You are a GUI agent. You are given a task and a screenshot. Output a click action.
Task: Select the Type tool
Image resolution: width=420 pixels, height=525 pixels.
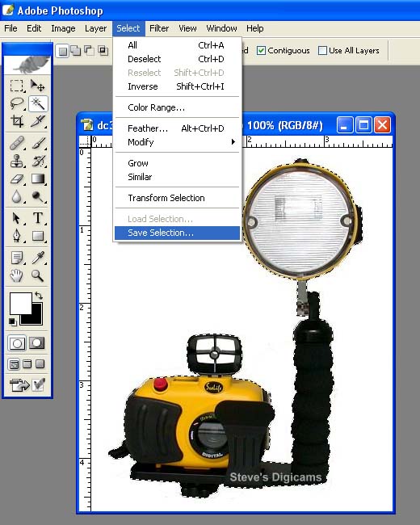(x=38, y=218)
